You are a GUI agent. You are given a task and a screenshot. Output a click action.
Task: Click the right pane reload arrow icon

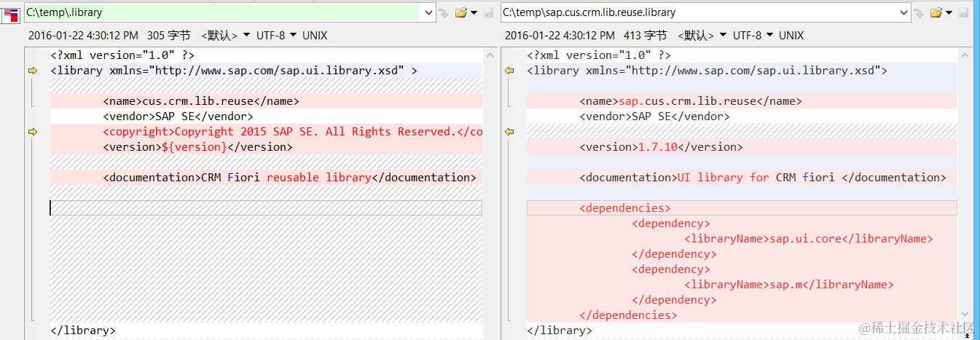point(920,12)
